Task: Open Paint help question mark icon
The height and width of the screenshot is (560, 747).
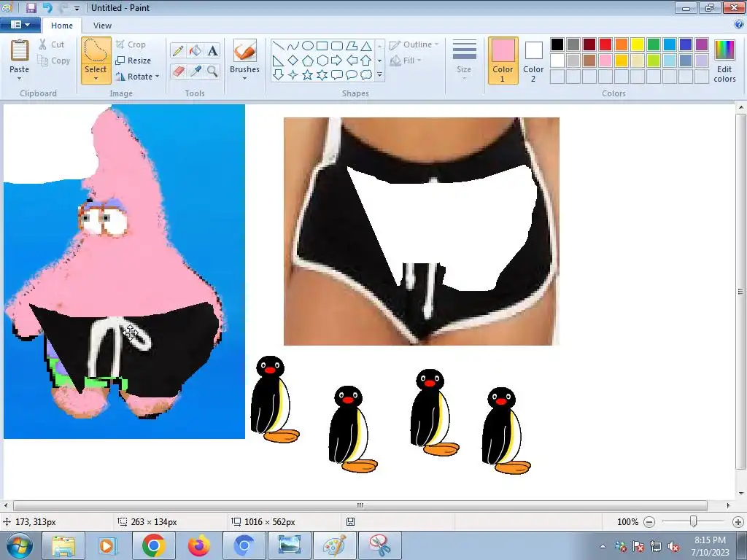Action: pos(740,25)
